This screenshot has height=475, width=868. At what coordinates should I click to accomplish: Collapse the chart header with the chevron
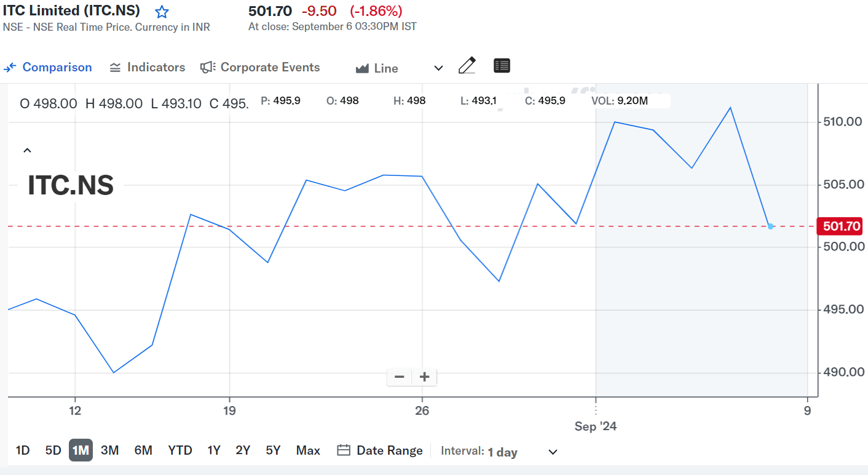[27, 149]
